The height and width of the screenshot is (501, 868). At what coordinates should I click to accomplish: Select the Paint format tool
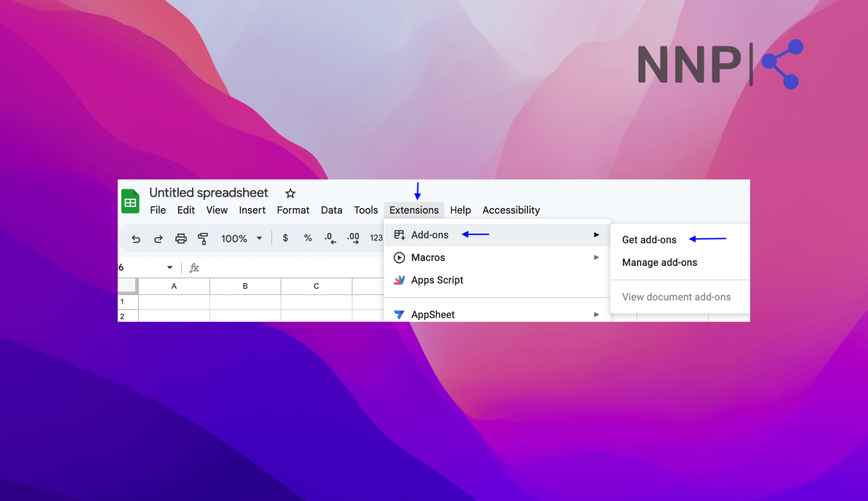[203, 239]
